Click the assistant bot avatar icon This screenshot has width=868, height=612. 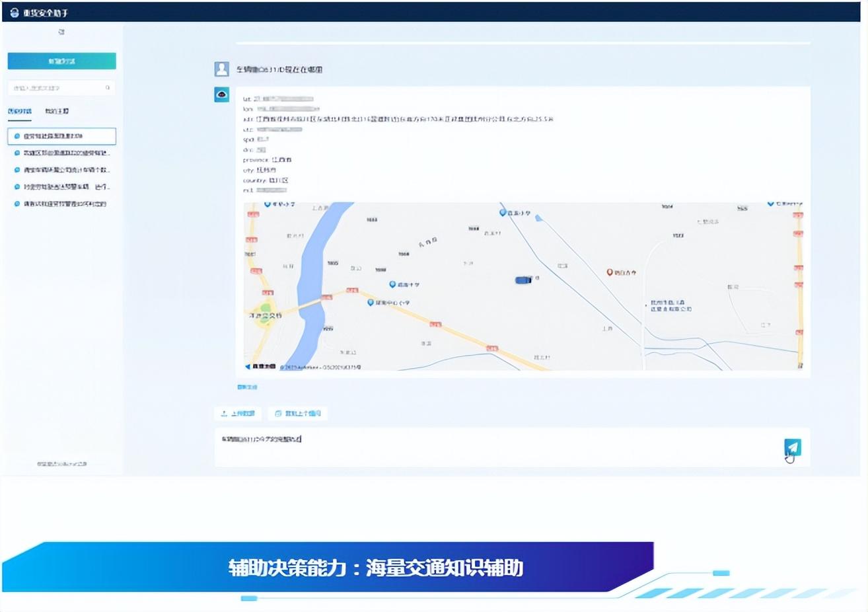pos(221,95)
